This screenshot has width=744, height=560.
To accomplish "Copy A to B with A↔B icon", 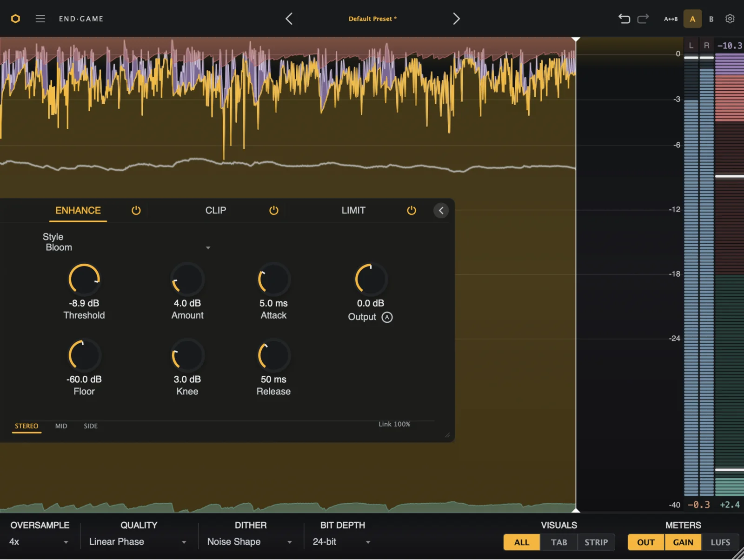I will [671, 19].
